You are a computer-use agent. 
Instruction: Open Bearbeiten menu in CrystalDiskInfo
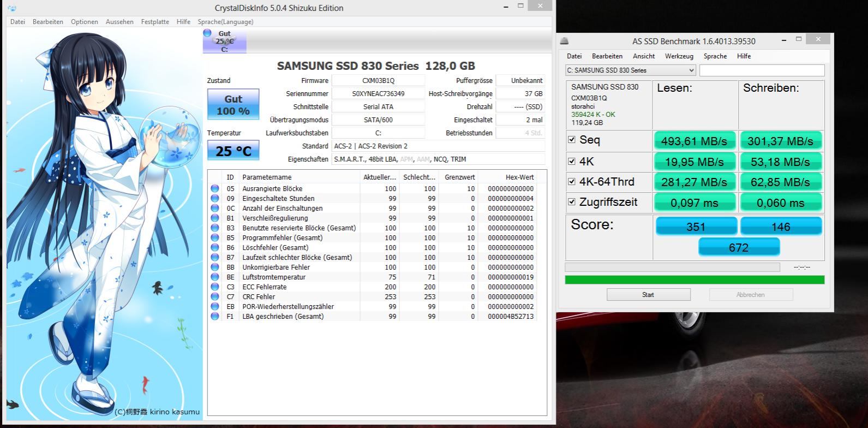pos(47,22)
